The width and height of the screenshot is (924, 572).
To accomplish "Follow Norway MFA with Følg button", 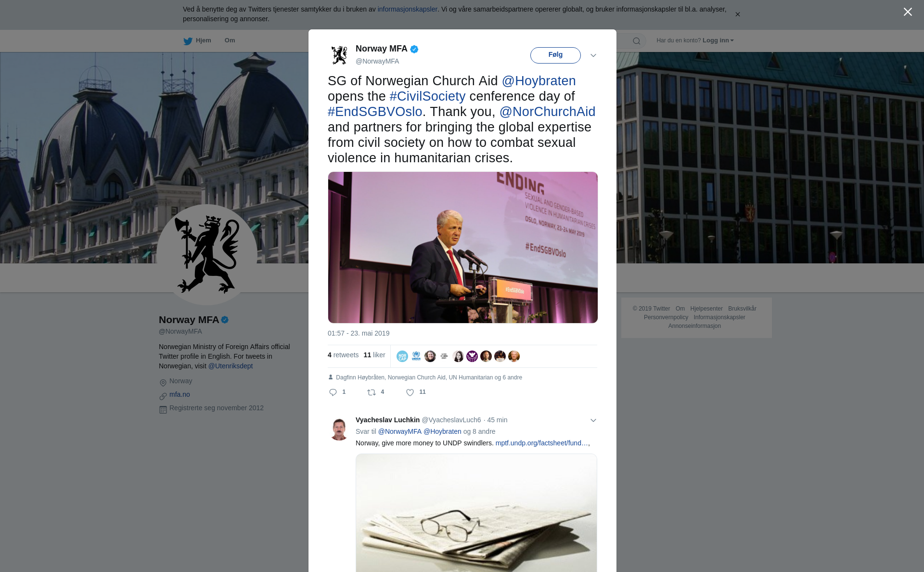I will pos(555,55).
